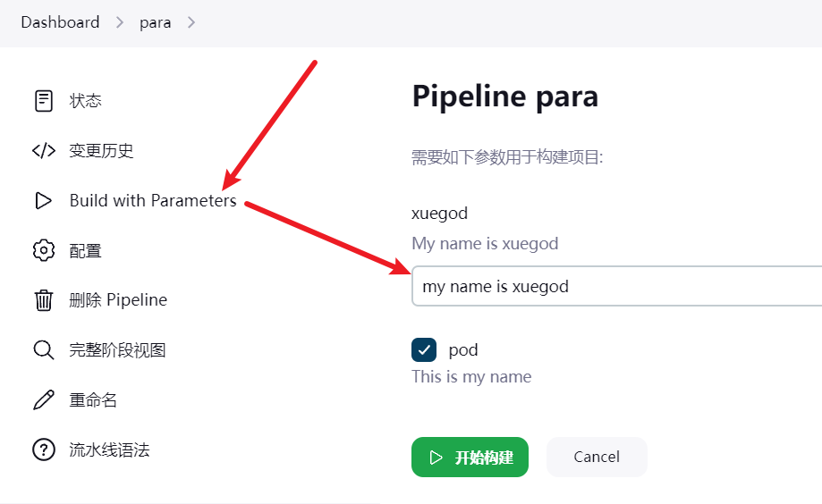Screen dimensions: 822x504
Task: Click the trash can icon for 删除 Pipeline
Action: pyautogui.click(x=43, y=300)
